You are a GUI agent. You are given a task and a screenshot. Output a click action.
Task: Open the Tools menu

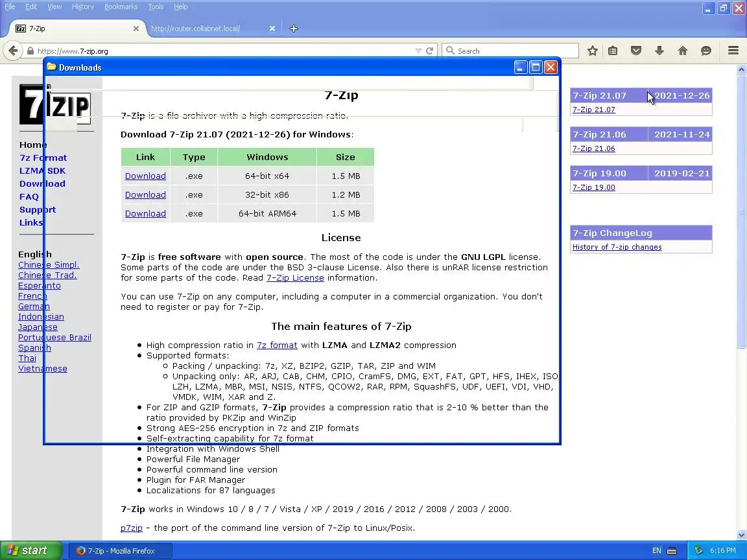point(156,6)
